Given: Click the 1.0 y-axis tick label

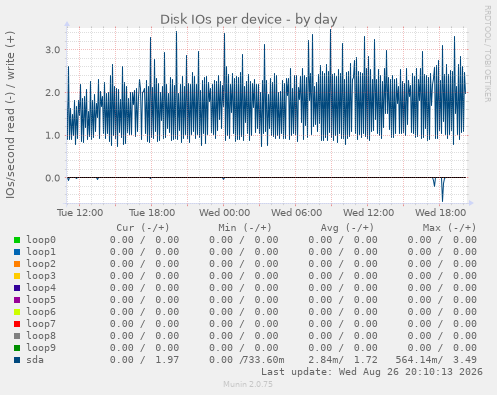Looking at the screenshot, I should point(53,135).
